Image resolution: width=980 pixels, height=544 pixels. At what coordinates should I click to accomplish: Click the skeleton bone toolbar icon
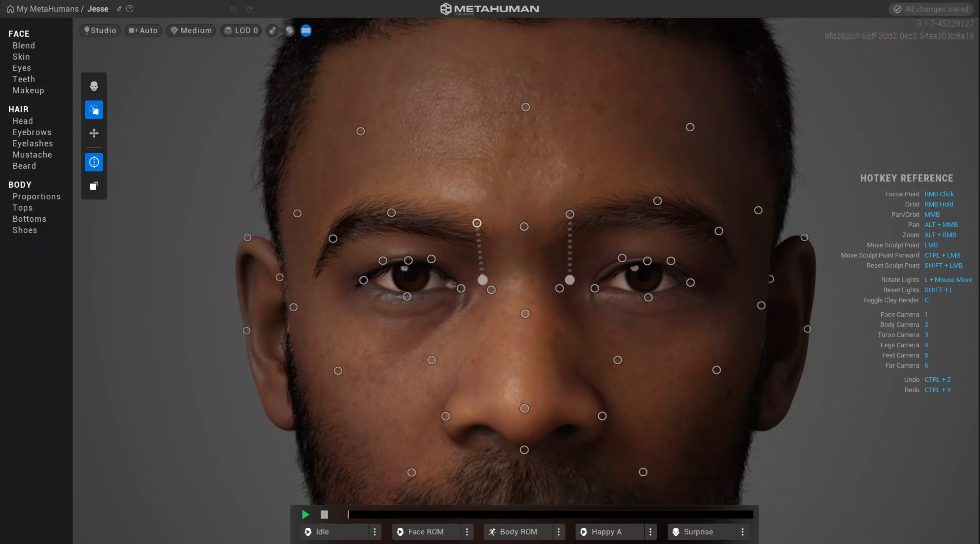click(272, 30)
